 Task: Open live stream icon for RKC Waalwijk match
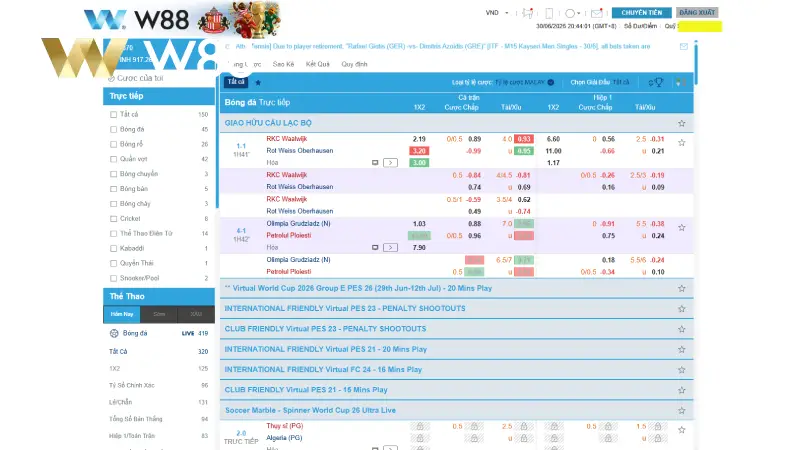tap(375, 163)
